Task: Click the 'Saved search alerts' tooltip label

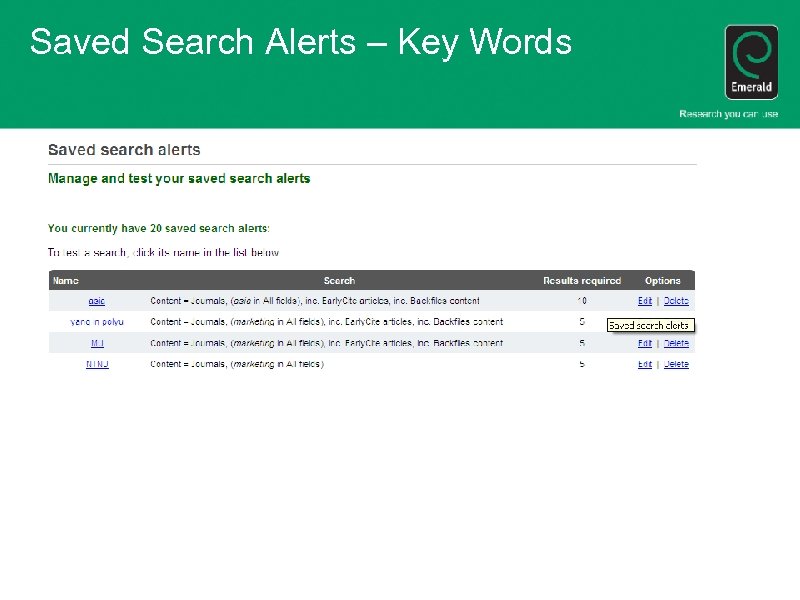Action: 651,325
